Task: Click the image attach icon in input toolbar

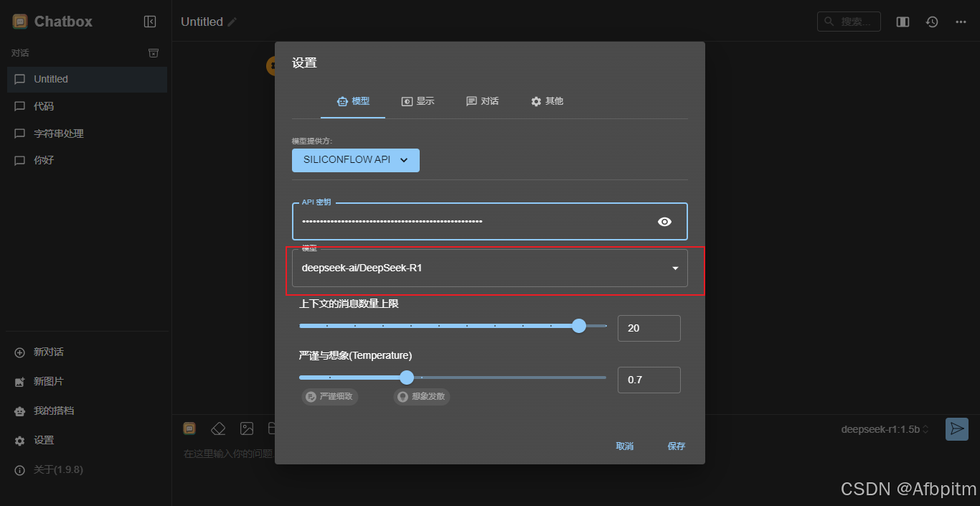Action: (247, 428)
